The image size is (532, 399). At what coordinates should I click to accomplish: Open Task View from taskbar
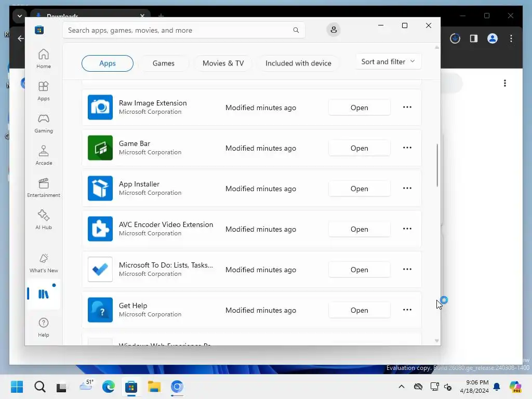pyautogui.click(x=61, y=387)
